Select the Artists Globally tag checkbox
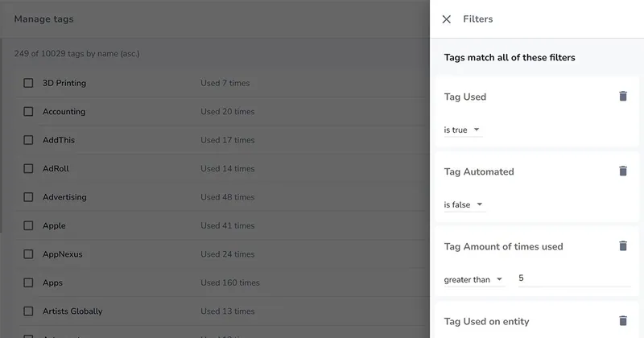This screenshot has height=338, width=644. (28, 311)
